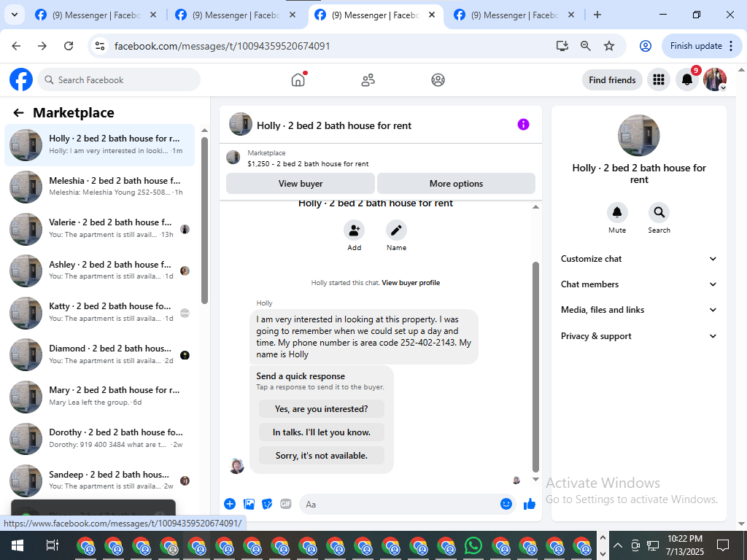Open Task View on the taskbar
Viewport: 747px width, 560px height.
pos(52,545)
